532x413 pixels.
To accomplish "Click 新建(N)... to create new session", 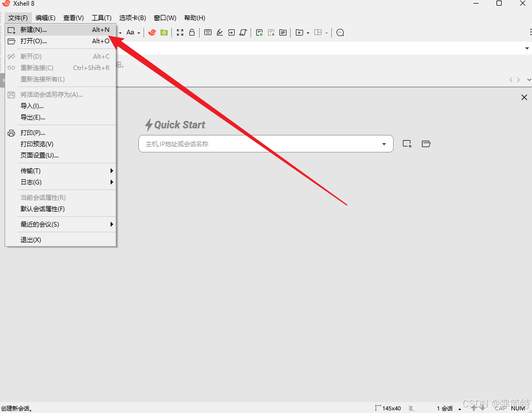I will [60, 30].
